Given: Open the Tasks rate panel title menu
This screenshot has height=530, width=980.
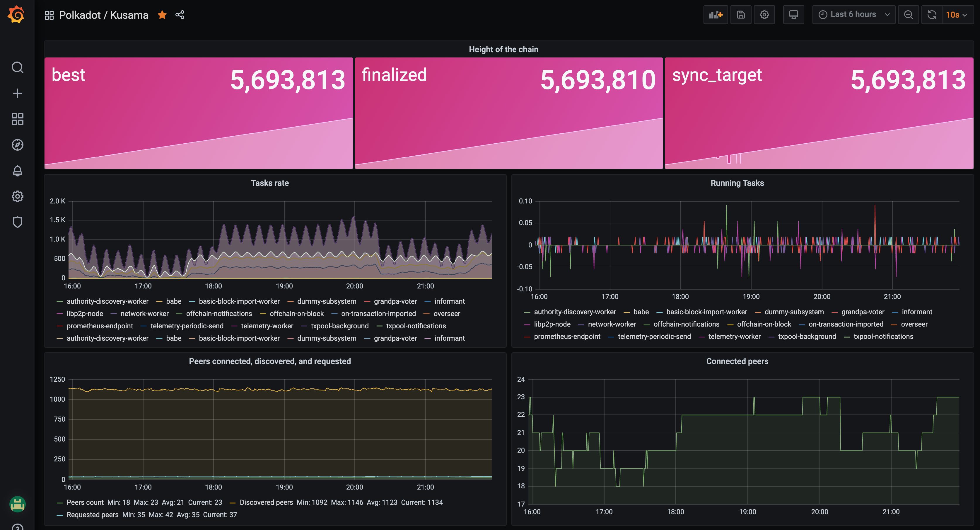Looking at the screenshot, I should click(270, 183).
